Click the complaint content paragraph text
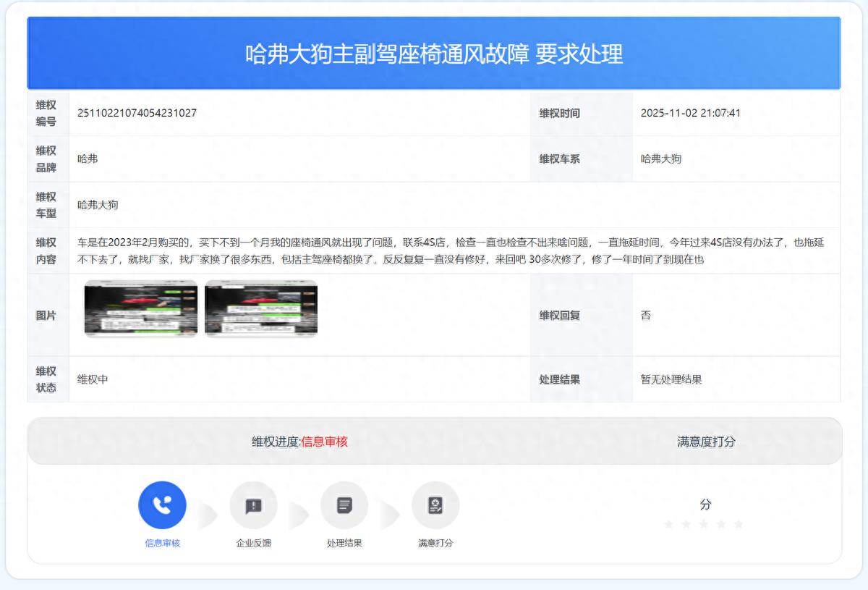This screenshot has height=590, width=868. click(451, 250)
